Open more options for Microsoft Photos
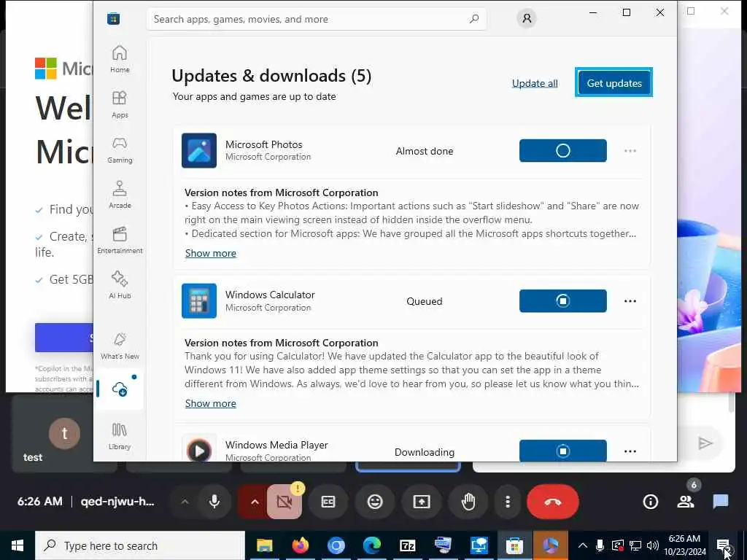The width and height of the screenshot is (747, 560). pyautogui.click(x=630, y=151)
